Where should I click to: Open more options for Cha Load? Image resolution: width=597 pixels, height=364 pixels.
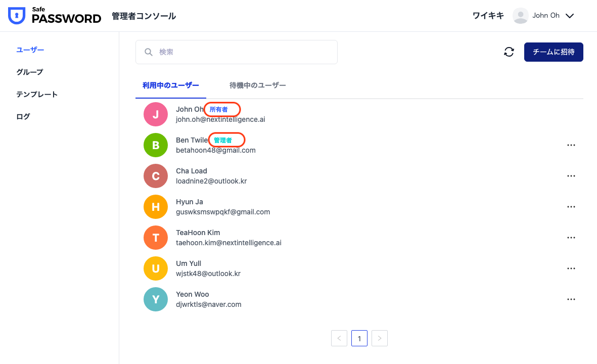(571, 176)
